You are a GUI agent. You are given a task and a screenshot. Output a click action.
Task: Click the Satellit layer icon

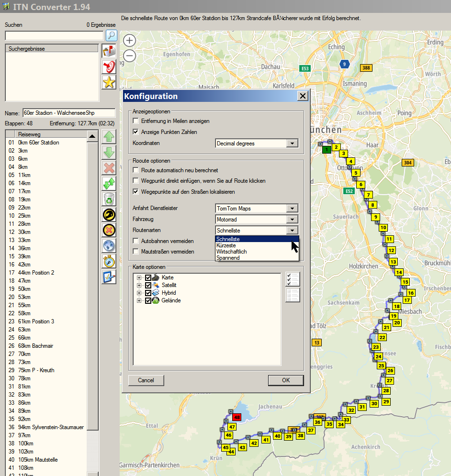[x=156, y=285]
